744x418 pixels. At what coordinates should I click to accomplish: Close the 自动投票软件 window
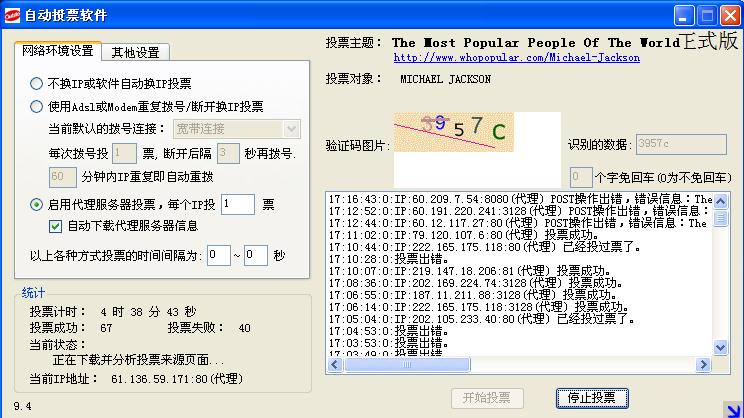point(730,15)
